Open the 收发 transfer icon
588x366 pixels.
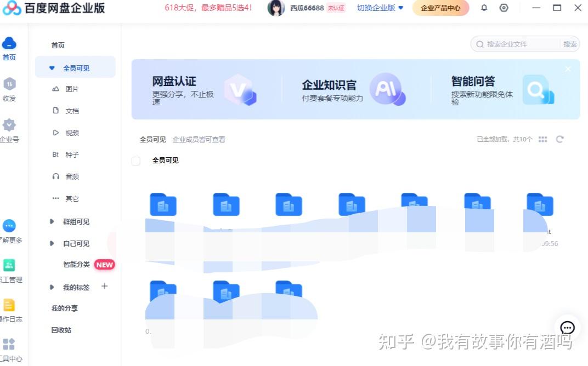tap(9, 84)
